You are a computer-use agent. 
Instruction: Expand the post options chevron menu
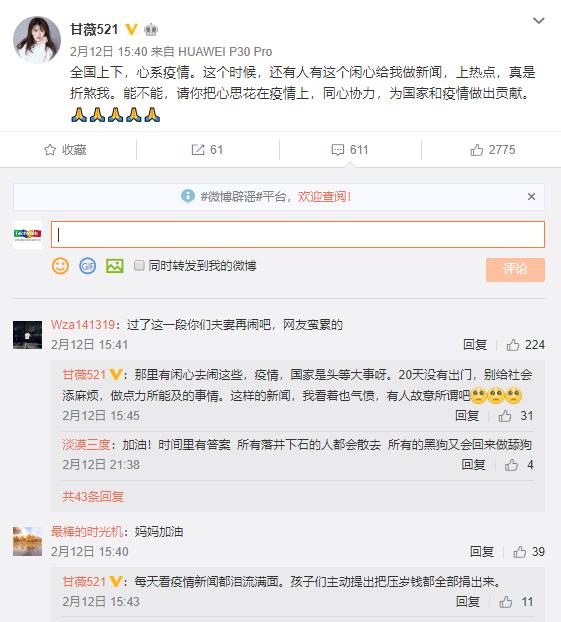point(538,20)
